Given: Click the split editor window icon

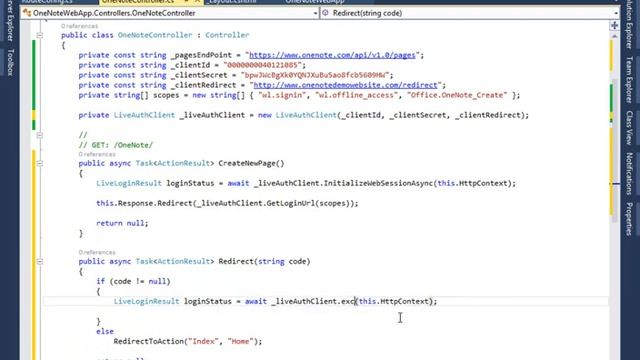Looking at the screenshot, I should tap(614, 25).
